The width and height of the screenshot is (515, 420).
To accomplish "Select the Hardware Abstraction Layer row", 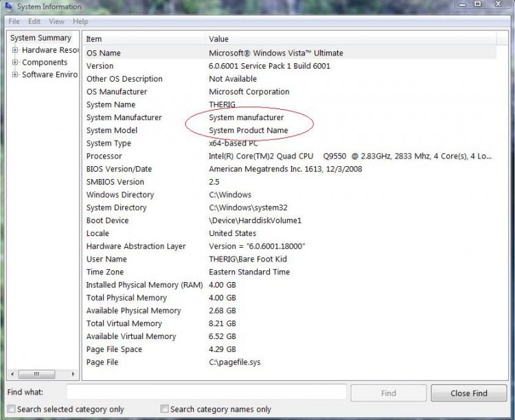I will coord(290,246).
